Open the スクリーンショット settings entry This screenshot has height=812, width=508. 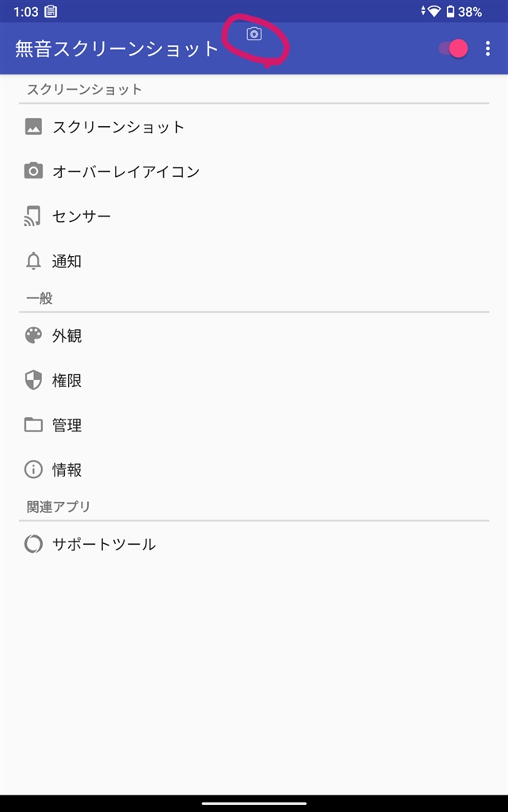(254, 127)
